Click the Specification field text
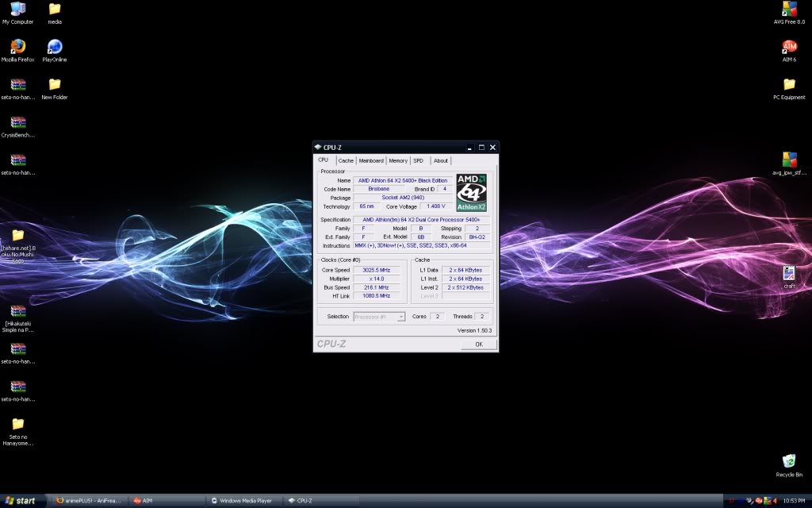This screenshot has width=812, height=508. coord(422,220)
